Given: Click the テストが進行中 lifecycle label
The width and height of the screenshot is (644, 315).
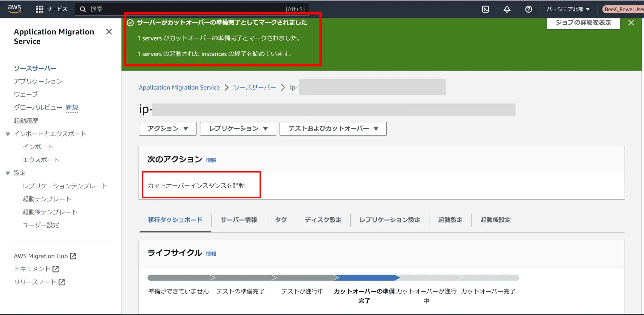Looking at the screenshot, I should (302, 291).
